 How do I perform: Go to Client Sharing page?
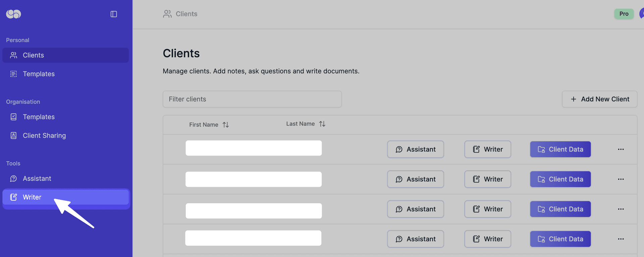click(44, 136)
